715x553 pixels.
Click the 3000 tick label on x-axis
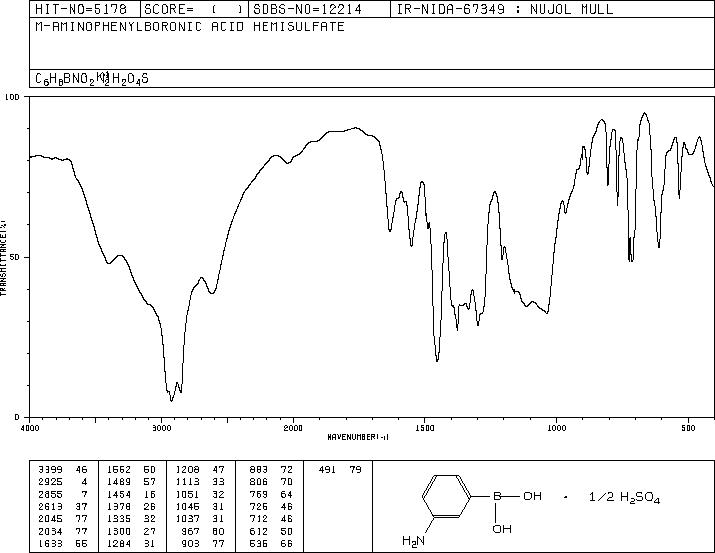161,428
